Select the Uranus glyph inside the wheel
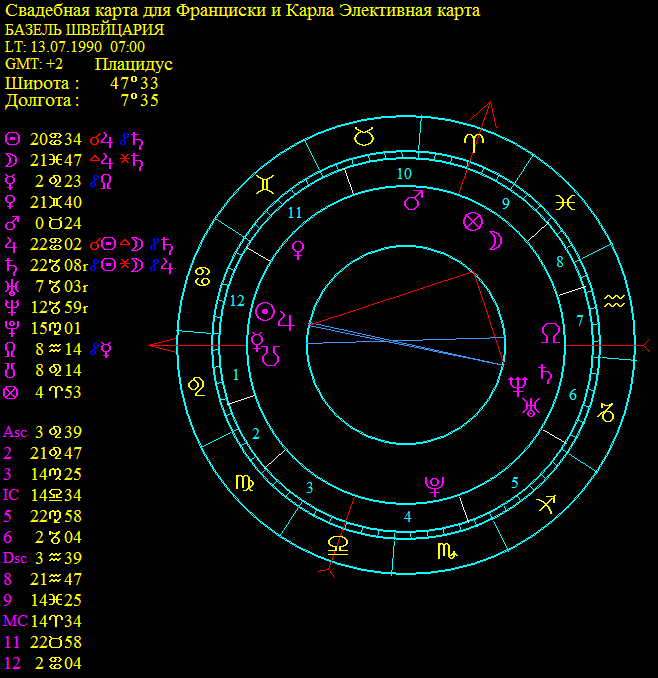 [x=531, y=407]
